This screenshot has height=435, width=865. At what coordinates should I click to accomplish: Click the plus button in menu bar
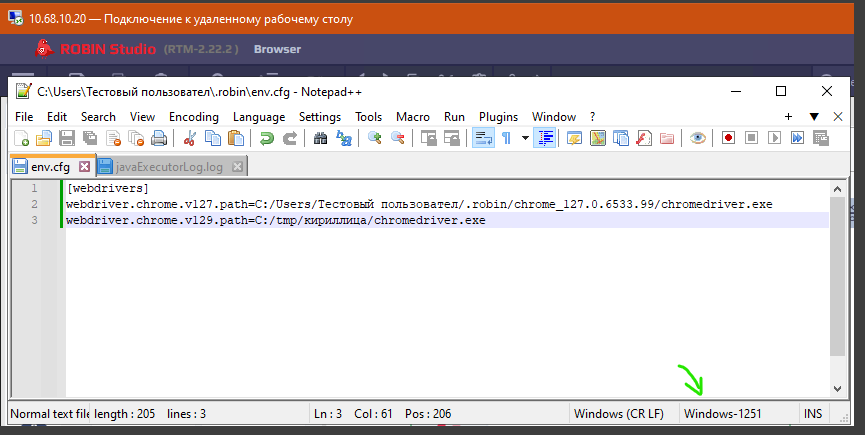[x=789, y=116]
